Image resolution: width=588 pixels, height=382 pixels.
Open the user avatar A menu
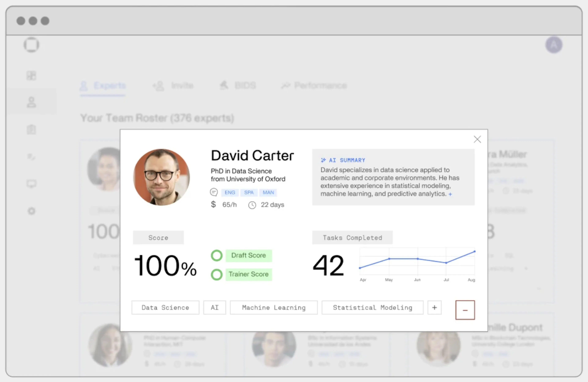[554, 45]
